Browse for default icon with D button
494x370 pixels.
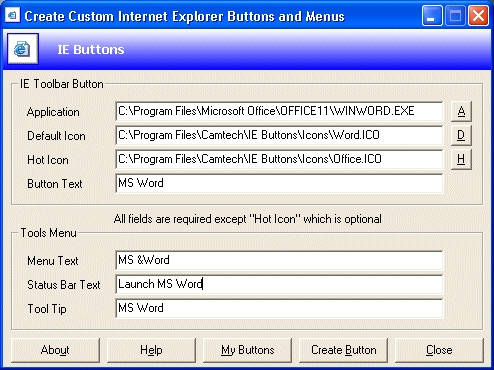(461, 135)
